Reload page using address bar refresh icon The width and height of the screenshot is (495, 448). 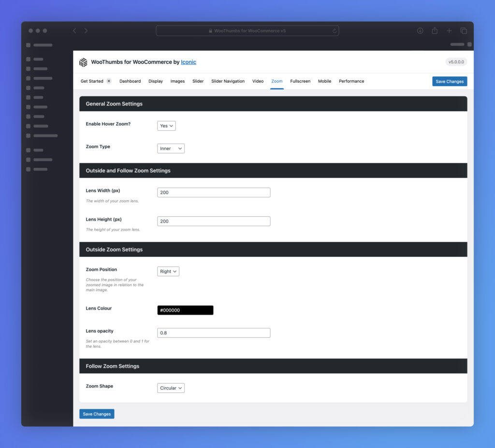[334, 30]
